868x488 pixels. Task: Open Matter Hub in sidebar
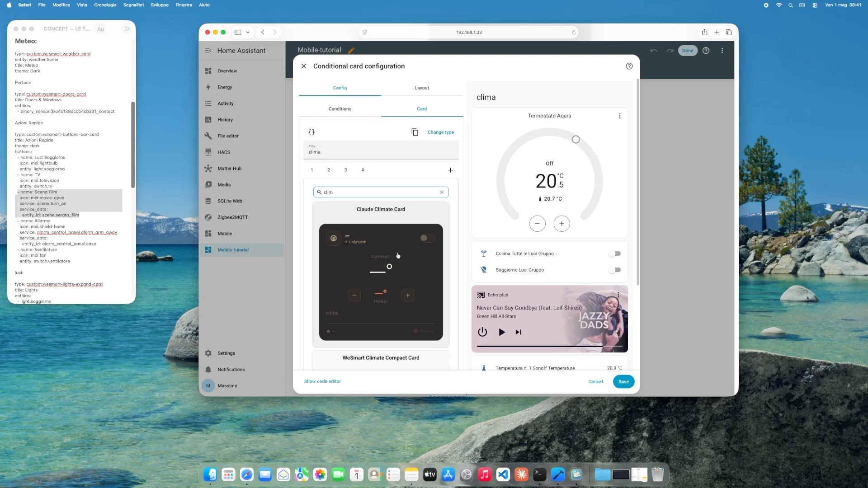(x=242, y=169)
